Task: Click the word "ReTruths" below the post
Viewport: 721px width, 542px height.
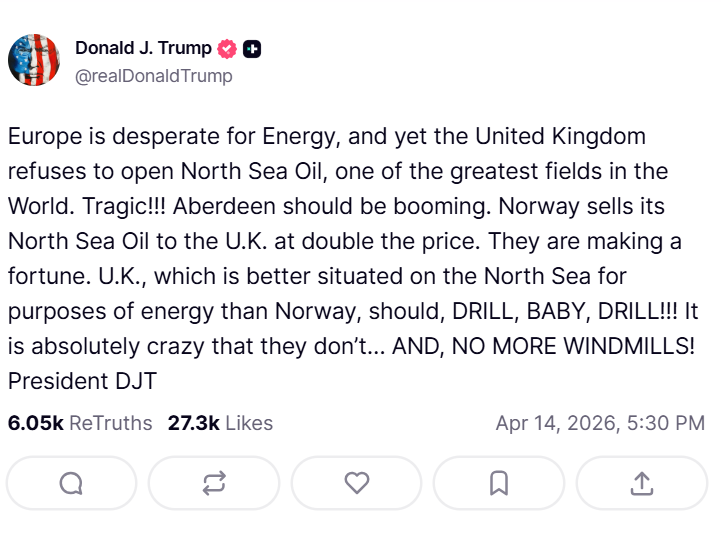Action: [x=110, y=423]
